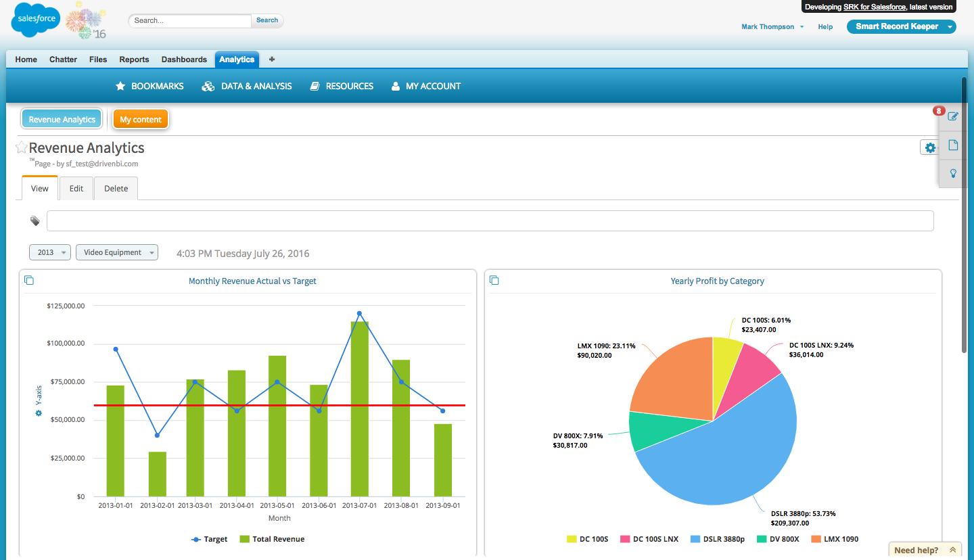Click the plus icon to add tab

pos(272,60)
